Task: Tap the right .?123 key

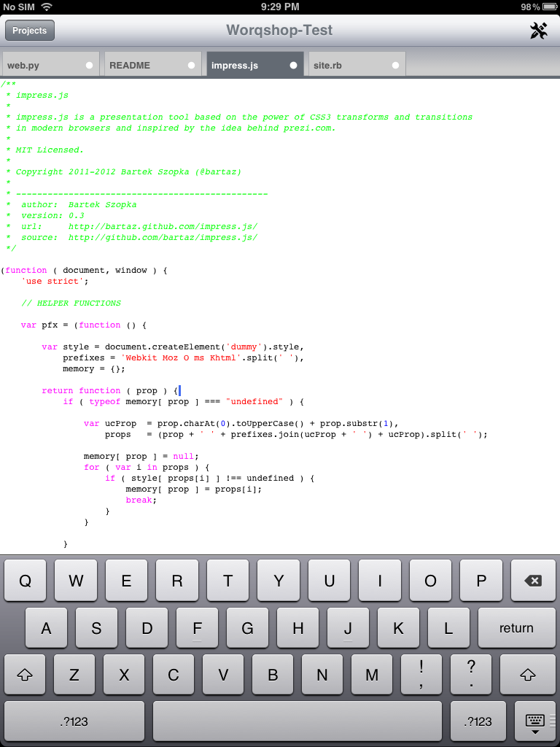Action: click(478, 721)
